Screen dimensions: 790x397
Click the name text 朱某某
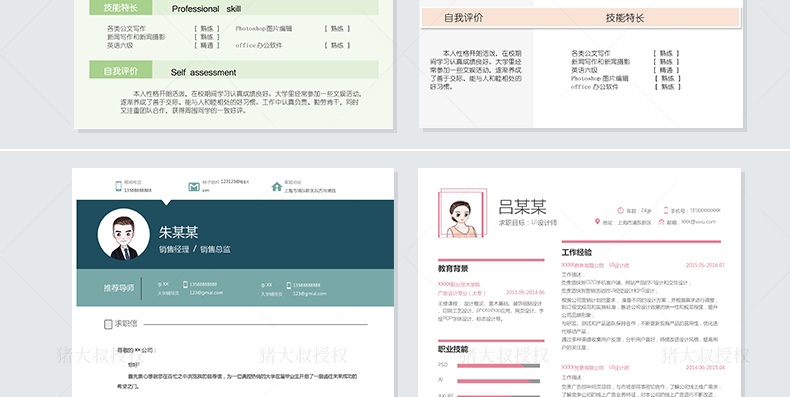(x=179, y=232)
